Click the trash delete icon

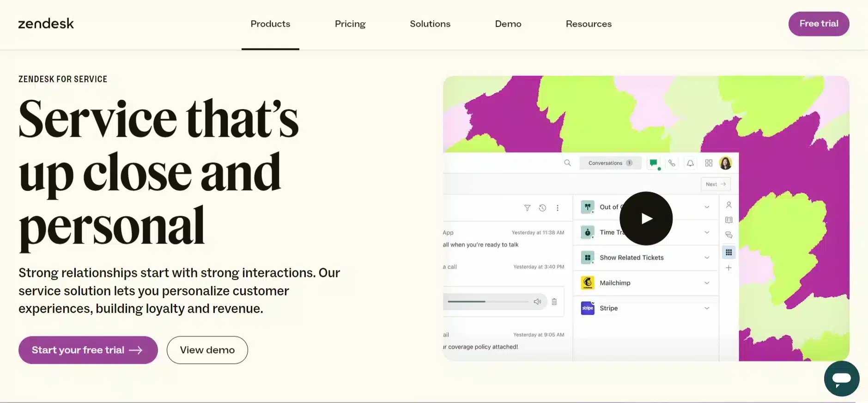coord(554,302)
